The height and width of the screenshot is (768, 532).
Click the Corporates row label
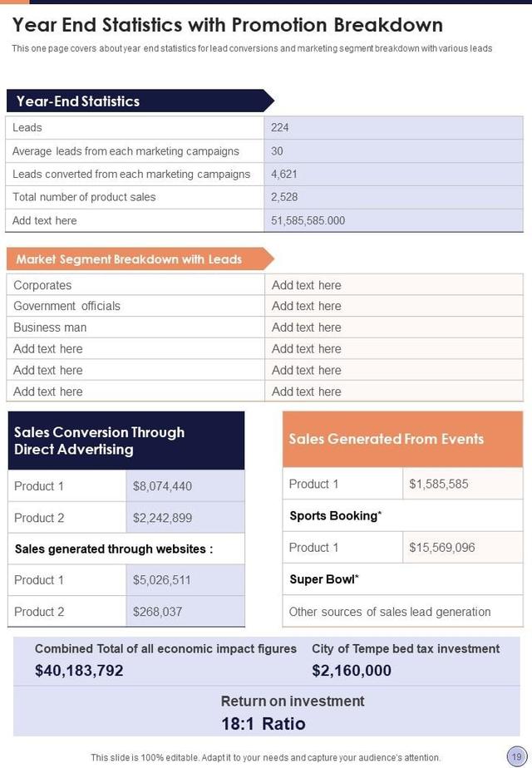coord(43,285)
